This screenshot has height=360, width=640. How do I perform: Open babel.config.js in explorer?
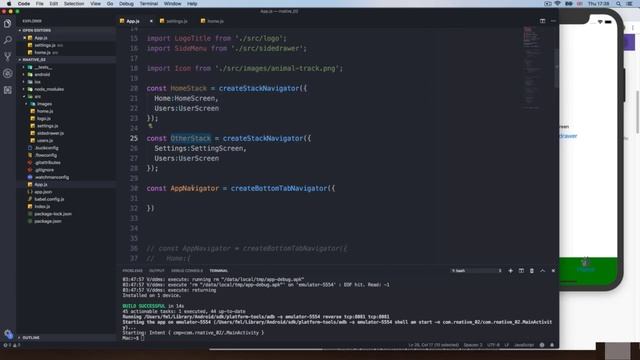click(x=49, y=199)
